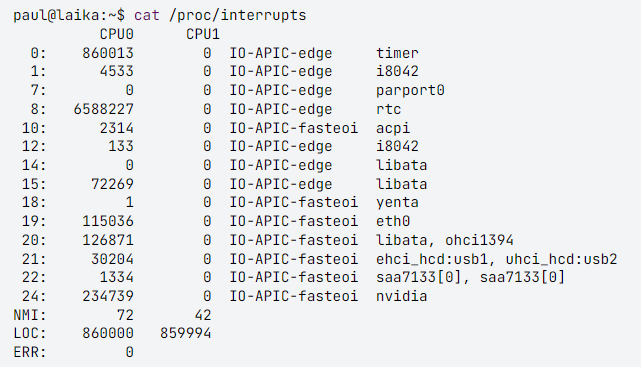This screenshot has width=641, height=367.
Task: Click the ERR row label
Action: click(x=30, y=352)
